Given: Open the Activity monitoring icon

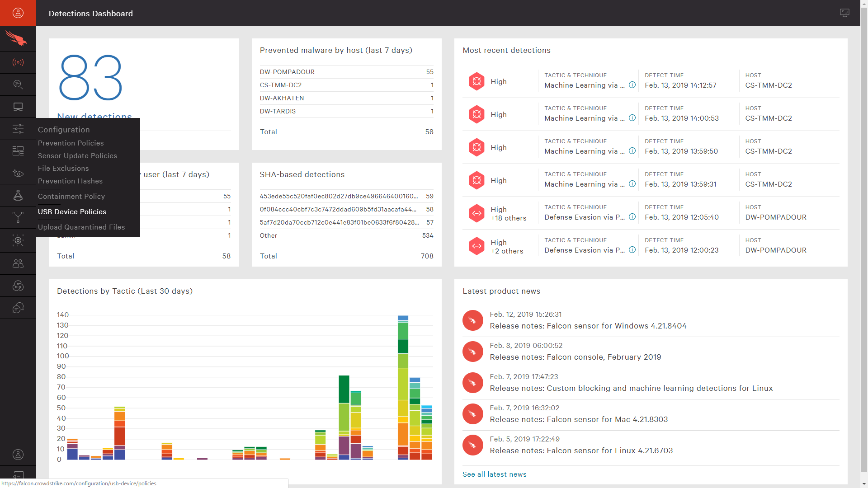Looking at the screenshot, I should [x=18, y=61].
